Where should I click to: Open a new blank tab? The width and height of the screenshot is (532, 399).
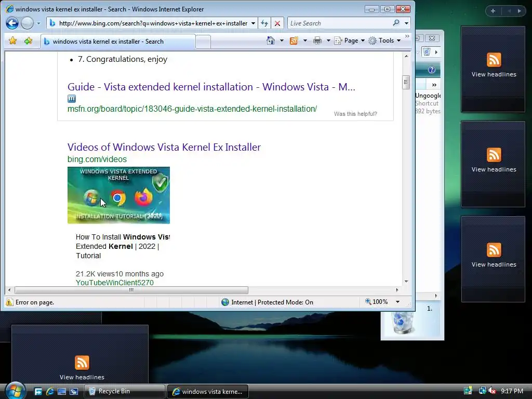(203, 42)
